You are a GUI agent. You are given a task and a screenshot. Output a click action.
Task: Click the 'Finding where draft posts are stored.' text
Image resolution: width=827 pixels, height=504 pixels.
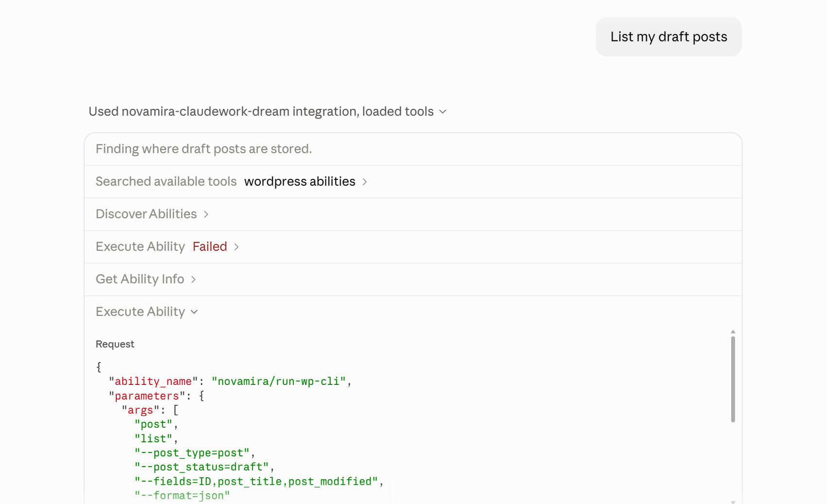point(203,149)
